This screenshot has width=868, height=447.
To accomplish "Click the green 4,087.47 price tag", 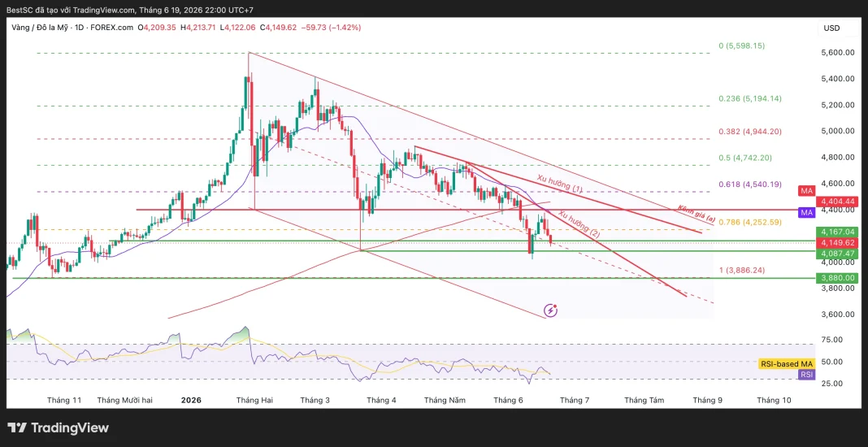I will click(838, 253).
